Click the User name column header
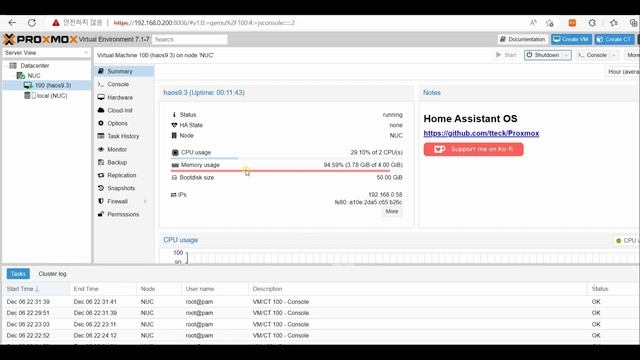The image size is (640, 360). coord(215,289)
